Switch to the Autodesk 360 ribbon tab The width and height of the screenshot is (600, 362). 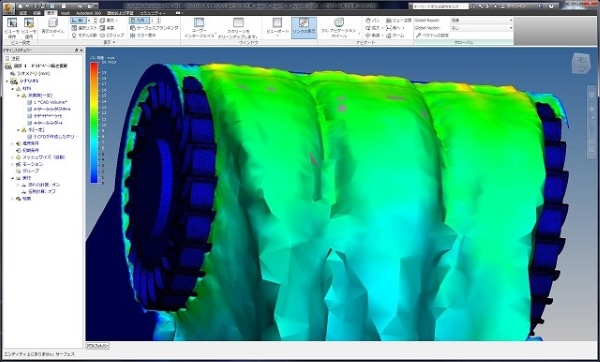88,13
